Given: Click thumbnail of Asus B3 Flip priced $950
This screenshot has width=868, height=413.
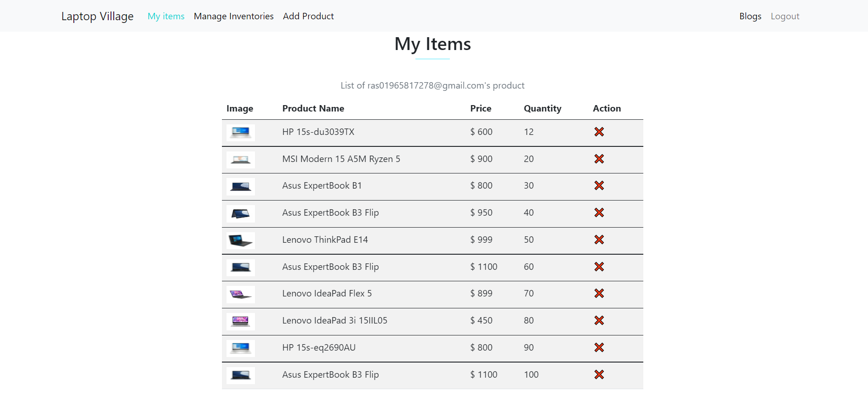Looking at the screenshot, I should [x=241, y=213].
